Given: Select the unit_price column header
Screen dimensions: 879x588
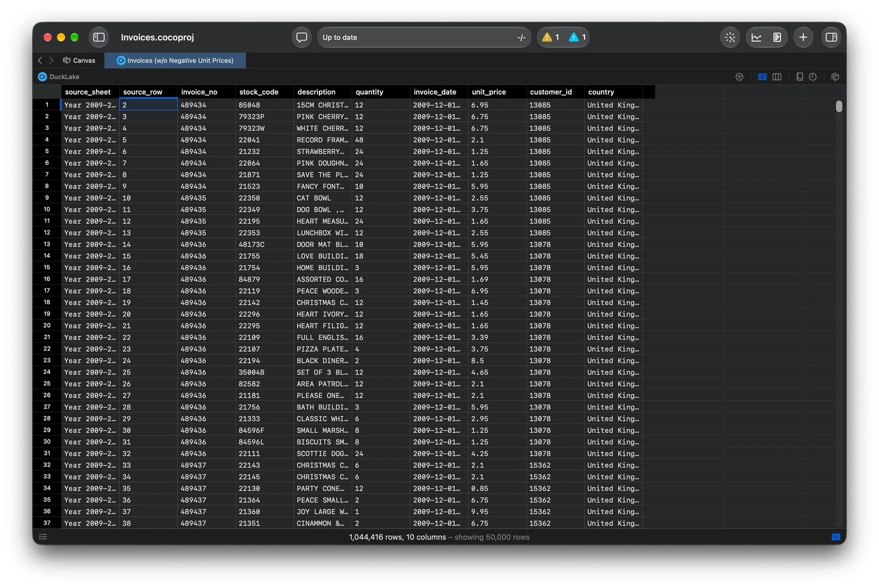Looking at the screenshot, I should [497, 92].
